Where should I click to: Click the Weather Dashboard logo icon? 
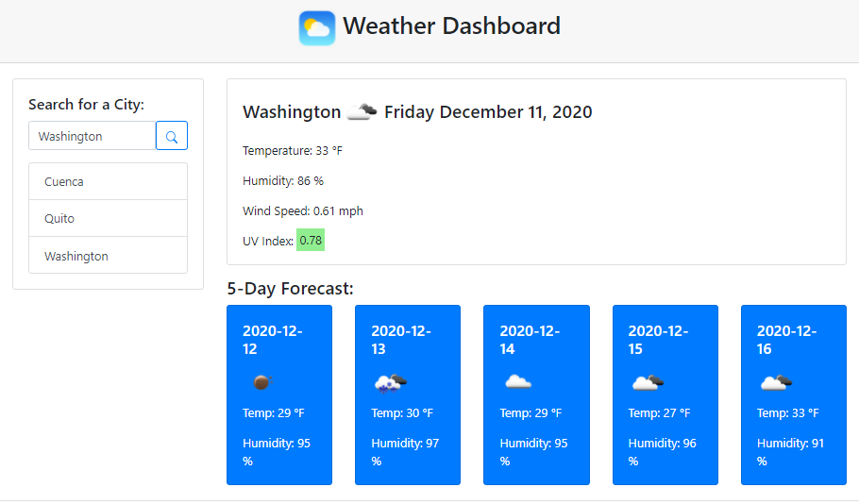pyautogui.click(x=317, y=27)
